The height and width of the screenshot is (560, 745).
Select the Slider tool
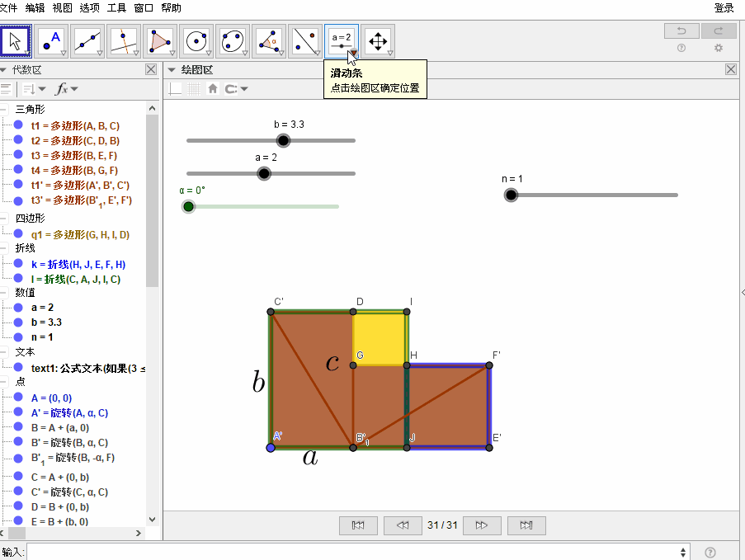point(341,41)
